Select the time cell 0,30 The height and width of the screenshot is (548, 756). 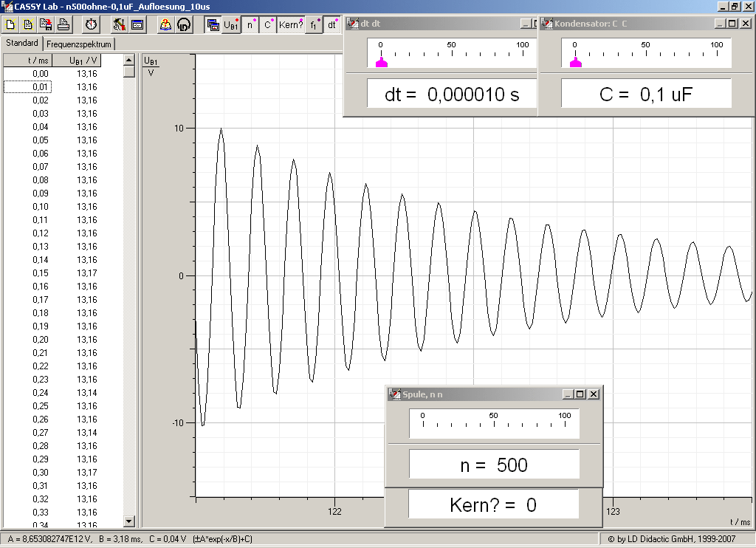click(41, 473)
